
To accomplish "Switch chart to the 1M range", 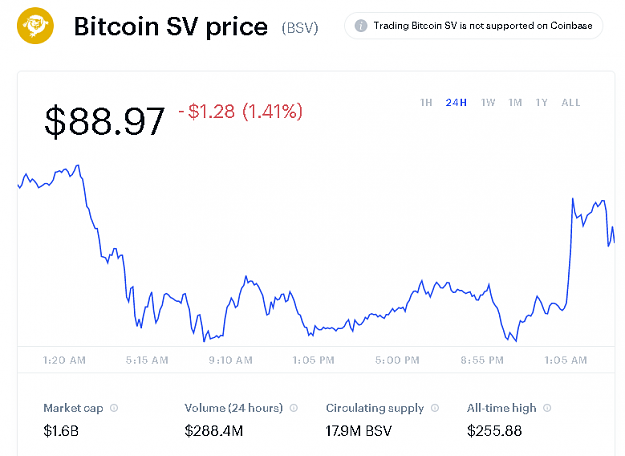I will 515,103.
